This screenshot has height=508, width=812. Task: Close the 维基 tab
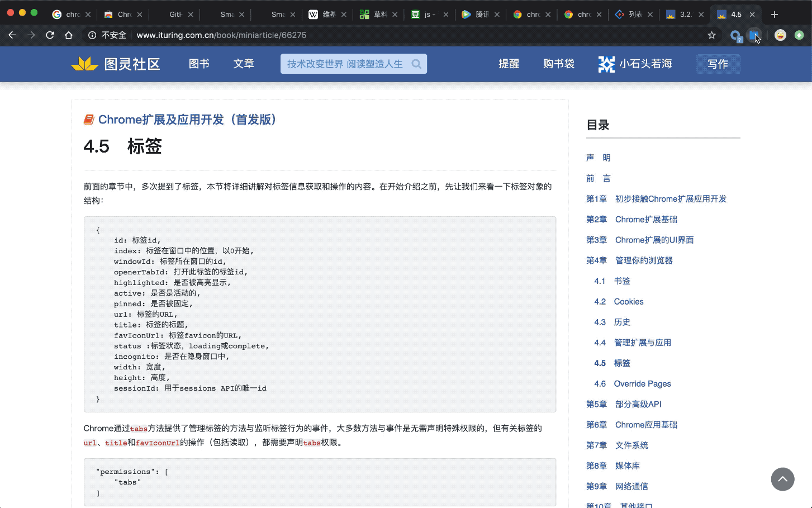344,15
